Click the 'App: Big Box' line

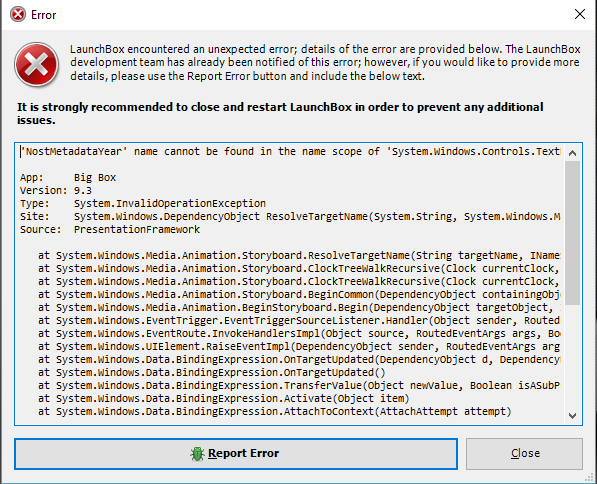point(68,177)
